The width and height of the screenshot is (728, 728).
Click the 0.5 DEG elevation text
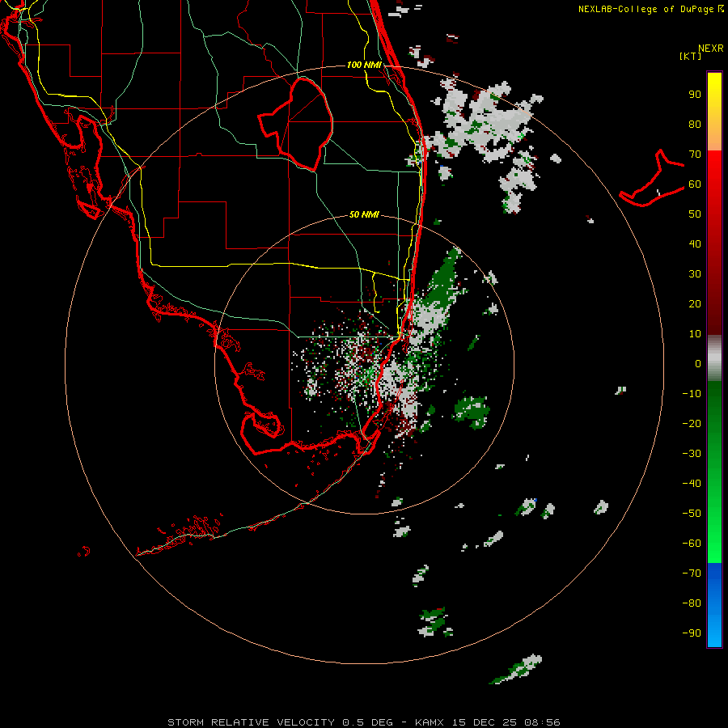[367, 722]
